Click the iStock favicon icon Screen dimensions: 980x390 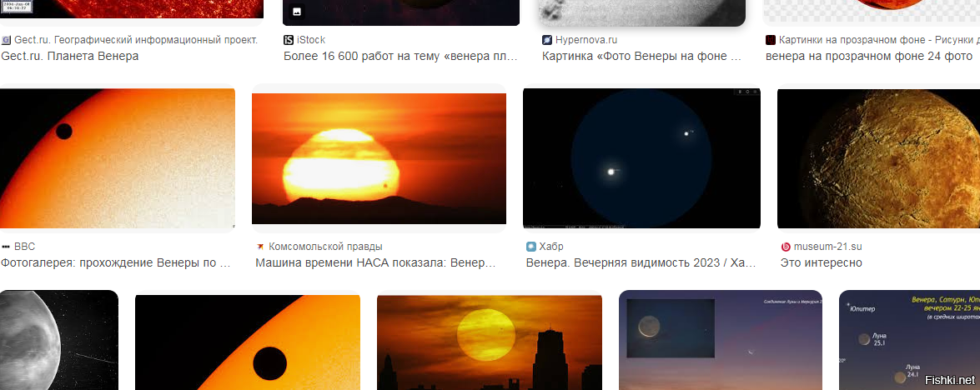pos(288,40)
